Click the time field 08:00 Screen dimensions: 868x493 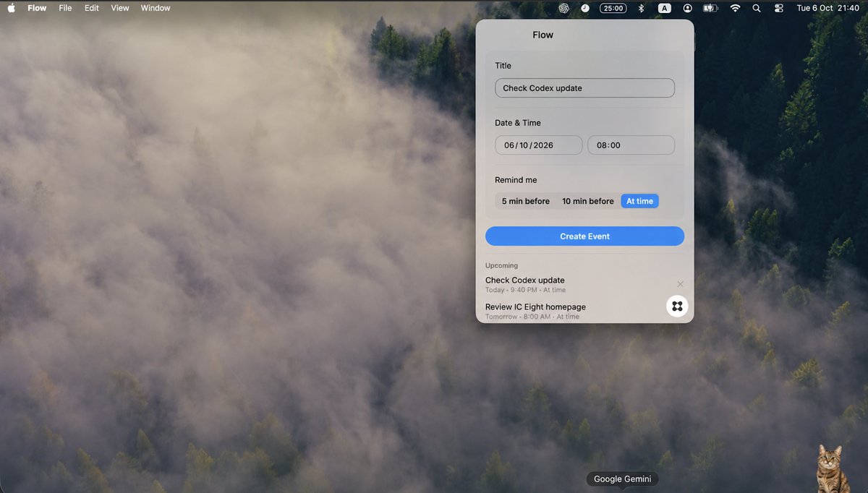click(631, 145)
